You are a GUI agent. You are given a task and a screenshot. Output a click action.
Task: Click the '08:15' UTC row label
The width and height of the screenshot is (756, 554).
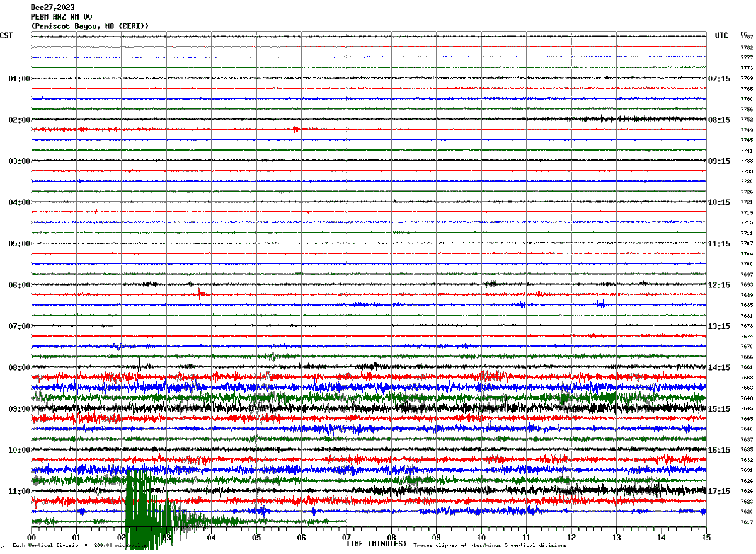tap(719, 120)
